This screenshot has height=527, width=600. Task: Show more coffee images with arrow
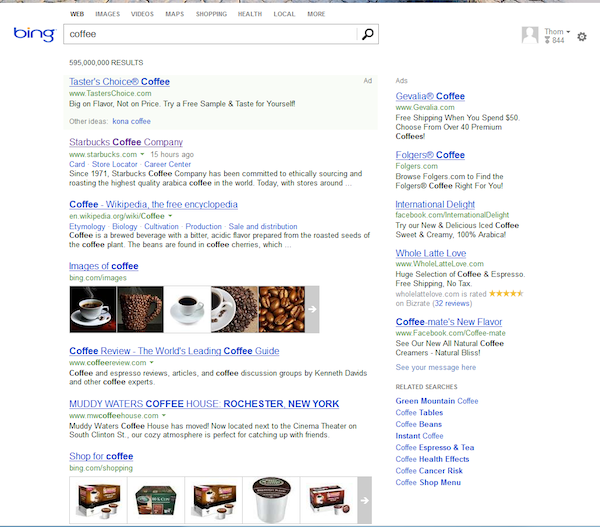tap(312, 309)
